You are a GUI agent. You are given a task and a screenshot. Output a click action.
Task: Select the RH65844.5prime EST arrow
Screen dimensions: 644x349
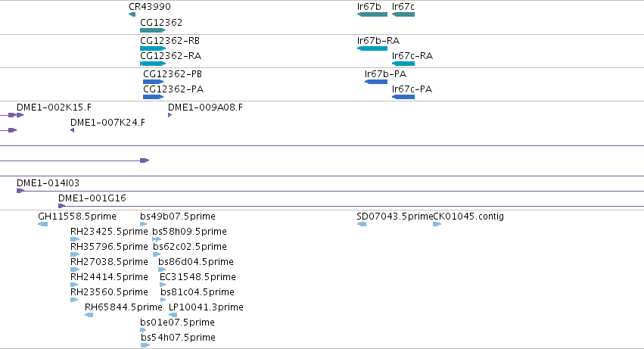point(89,315)
